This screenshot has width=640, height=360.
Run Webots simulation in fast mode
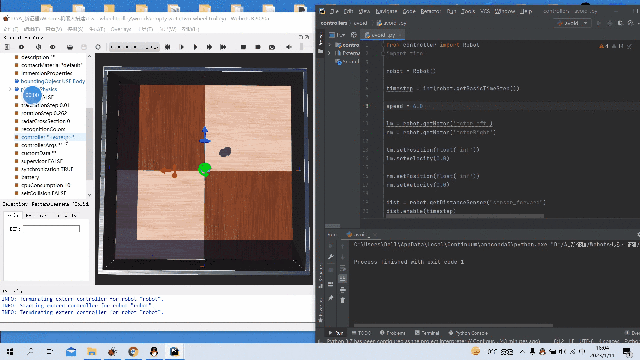[209, 47]
